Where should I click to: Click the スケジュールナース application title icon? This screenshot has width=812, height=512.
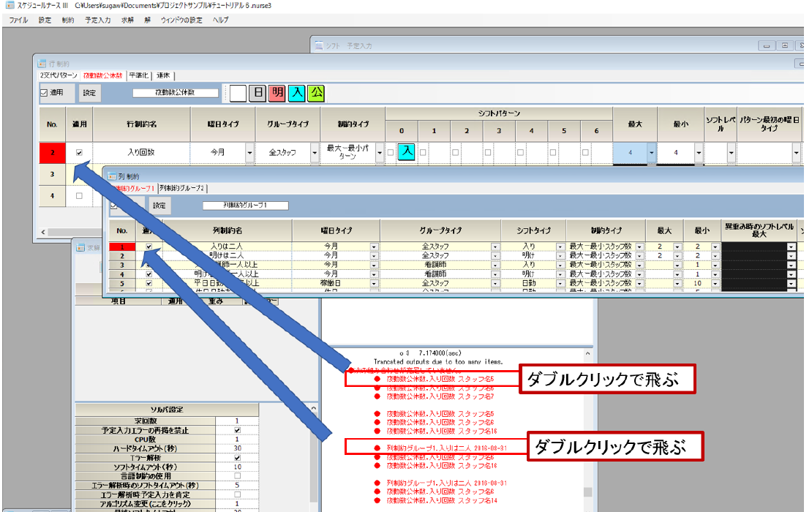[x=10, y=5]
